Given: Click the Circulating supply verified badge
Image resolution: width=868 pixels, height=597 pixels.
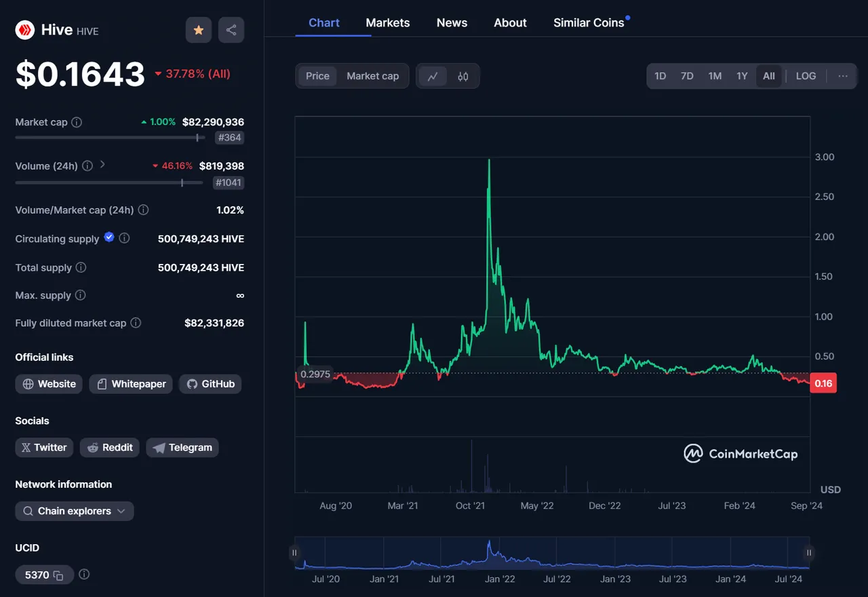Looking at the screenshot, I should pos(109,237).
